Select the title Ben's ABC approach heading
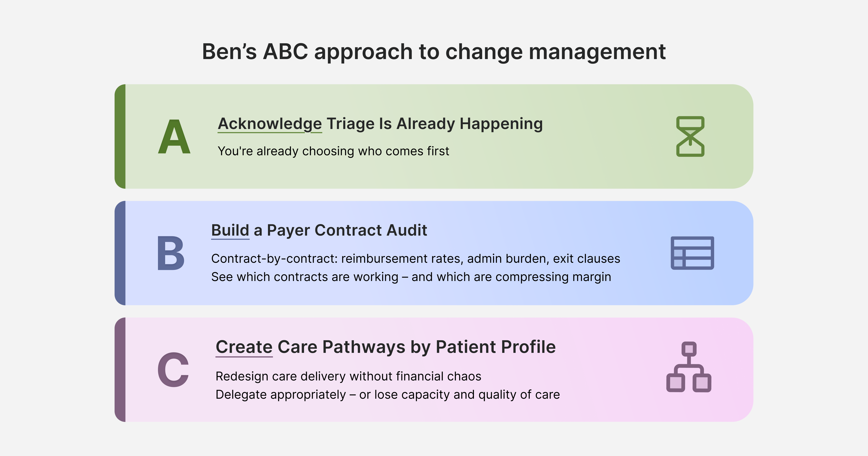 coord(434,52)
